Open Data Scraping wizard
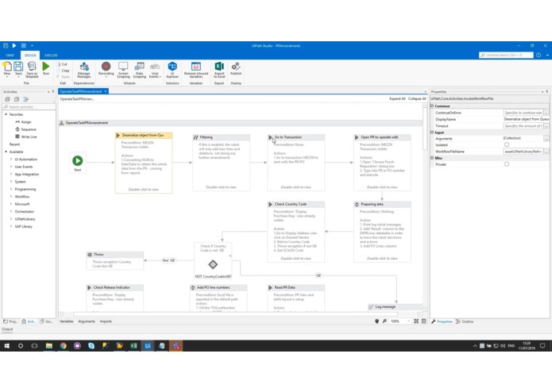The width and height of the screenshot is (552, 392). pos(140,70)
